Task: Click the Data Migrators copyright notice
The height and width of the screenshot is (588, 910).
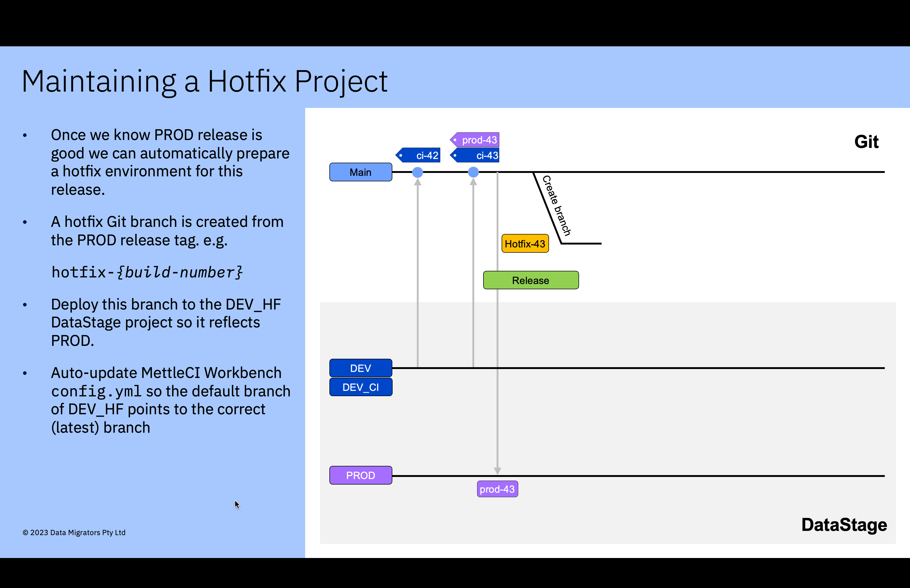Action: click(74, 532)
